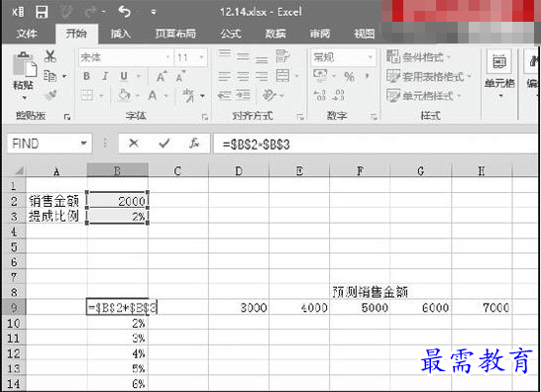This screenshot has width=541, height=392.
Task: Click the cell showing 5000
Action: (360, 307)
